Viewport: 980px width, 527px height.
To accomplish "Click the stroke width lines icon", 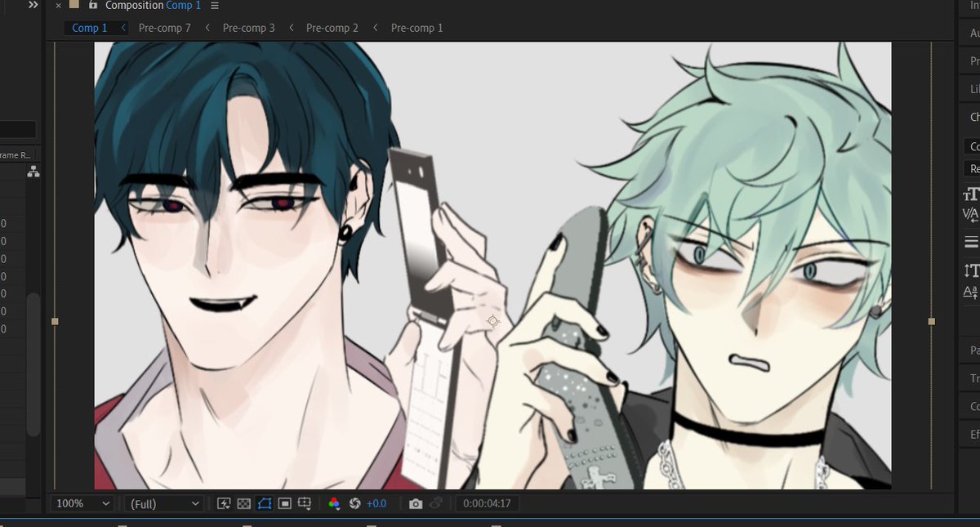I will coord(972,241).
